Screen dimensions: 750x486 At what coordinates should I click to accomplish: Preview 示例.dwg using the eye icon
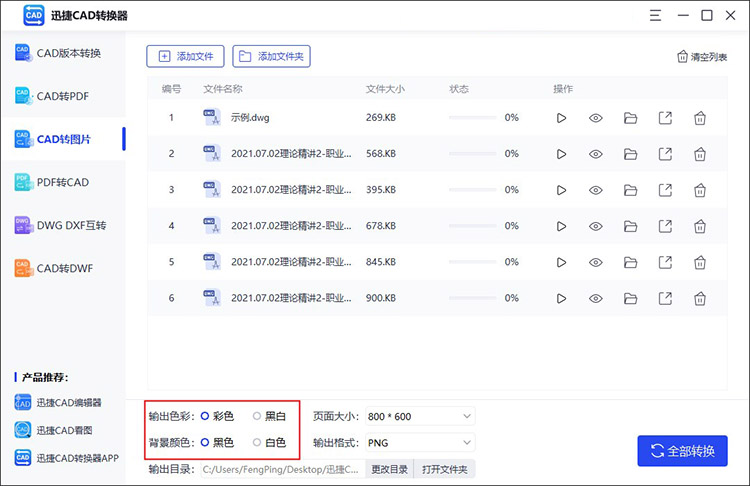pyautogui.click(x=596, y=118)
